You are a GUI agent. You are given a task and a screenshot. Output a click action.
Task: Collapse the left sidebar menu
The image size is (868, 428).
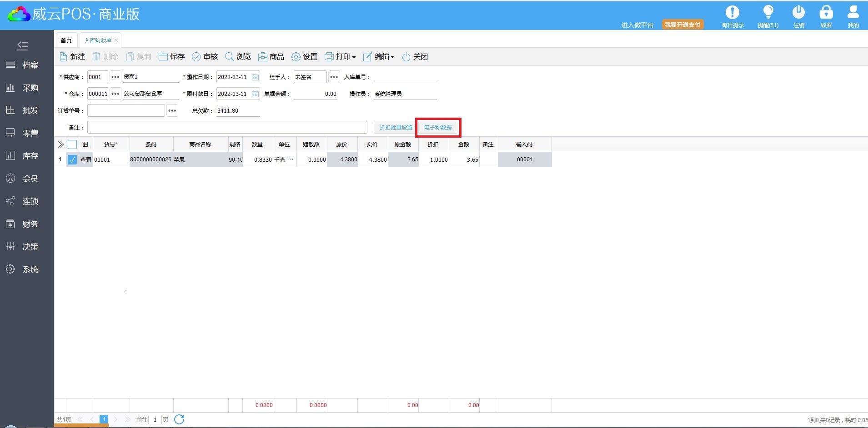point(22,45)
